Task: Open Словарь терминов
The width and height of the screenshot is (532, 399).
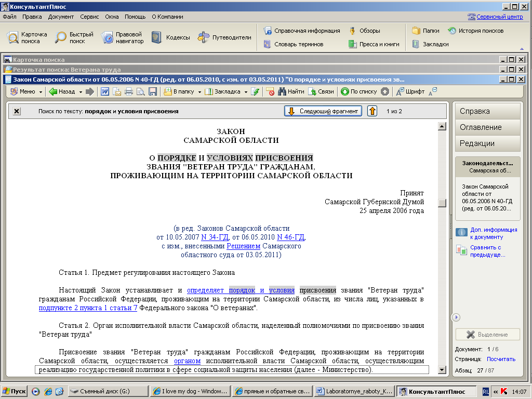Action: coord(294,44)
